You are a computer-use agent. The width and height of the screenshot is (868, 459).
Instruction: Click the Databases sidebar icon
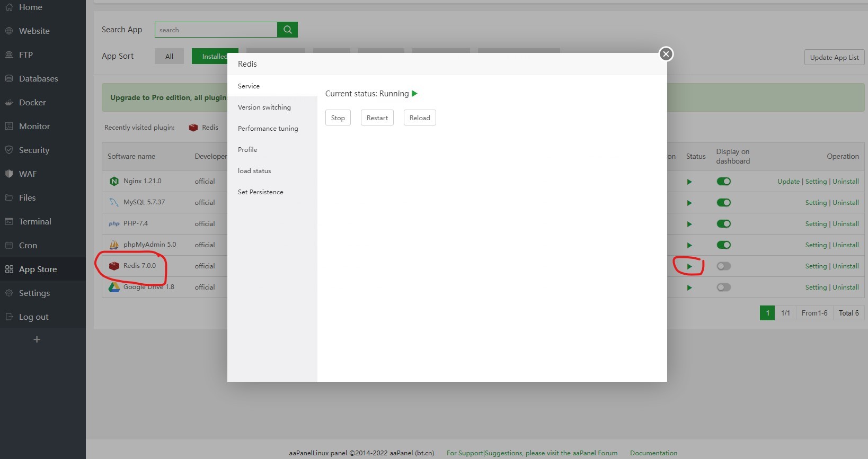point(9,78)
